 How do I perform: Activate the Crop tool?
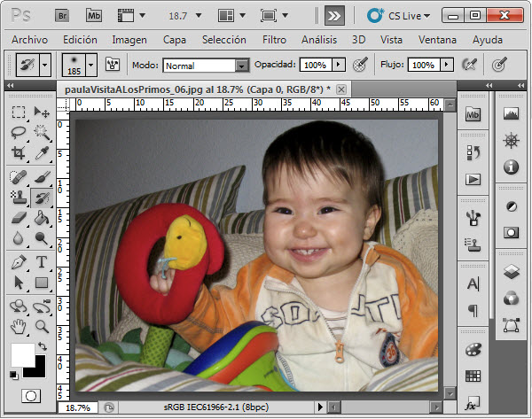(x=19, y=153)
